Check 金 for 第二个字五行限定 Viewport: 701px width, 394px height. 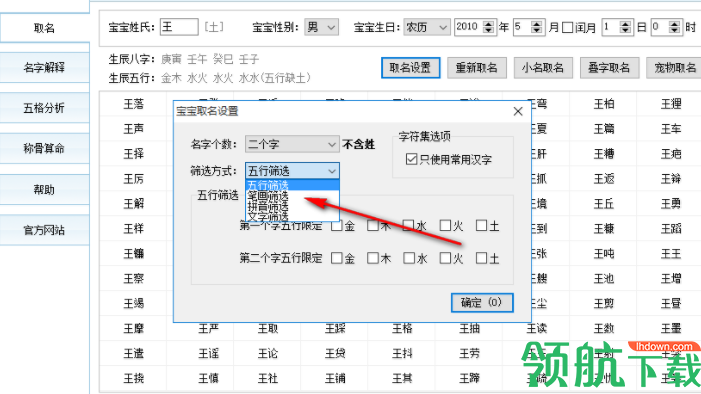[x=337, y=258]
